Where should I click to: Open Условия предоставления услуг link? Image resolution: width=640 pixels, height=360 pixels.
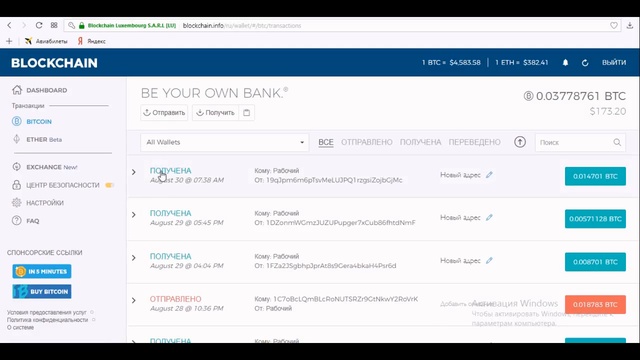tap(47, 312)
